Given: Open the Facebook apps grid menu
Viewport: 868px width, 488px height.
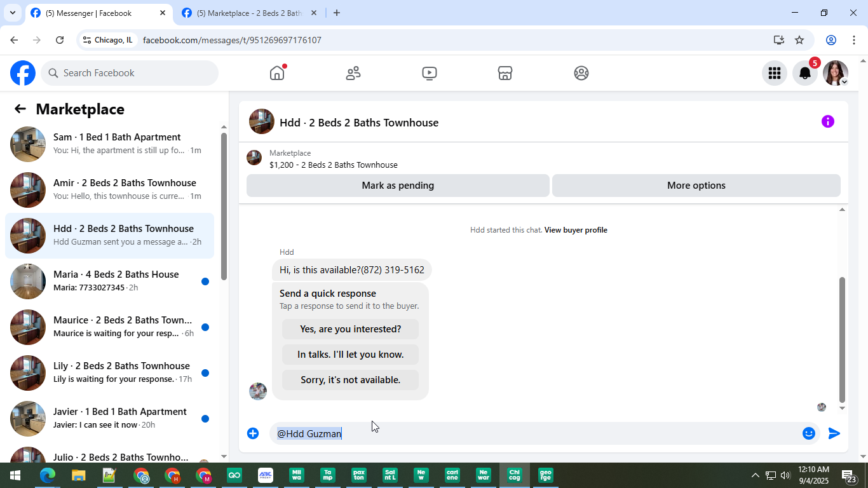Looking at the screenshot, I should pyautogui.click(x=775, y=73).
